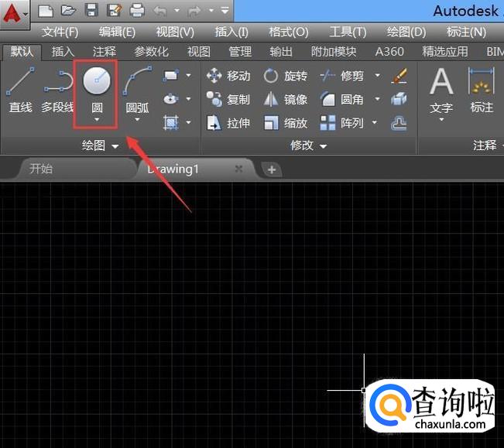Activate the Scale (缩放) command
The width and height of the screenshot is (504, 448).
[286, 123]
